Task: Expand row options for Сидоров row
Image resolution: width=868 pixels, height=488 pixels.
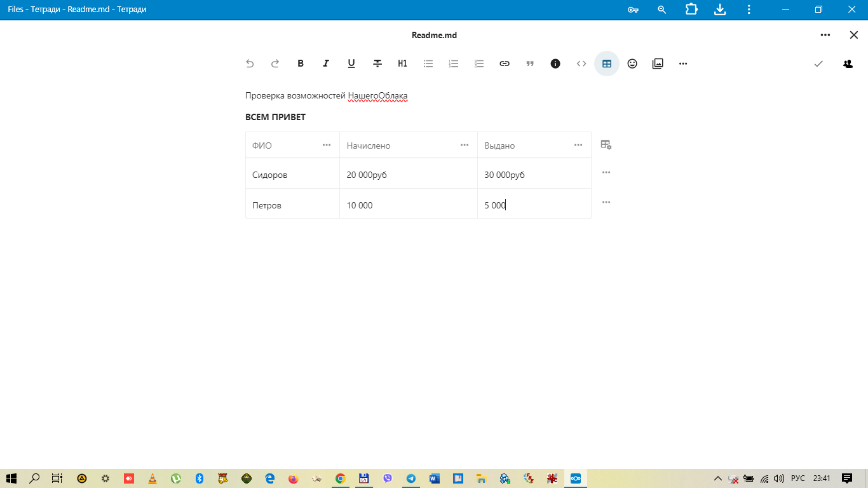Action: [x=606, y=172]
